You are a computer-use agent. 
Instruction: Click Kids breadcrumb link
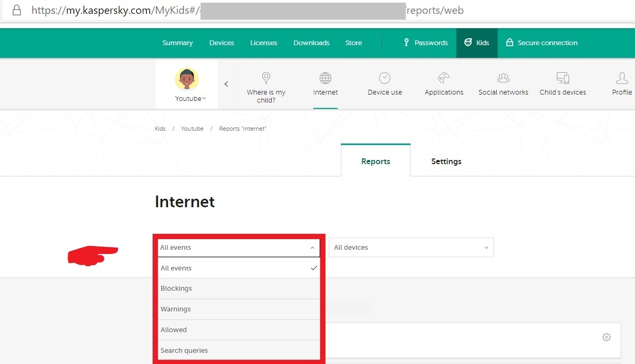pos(160,129)
